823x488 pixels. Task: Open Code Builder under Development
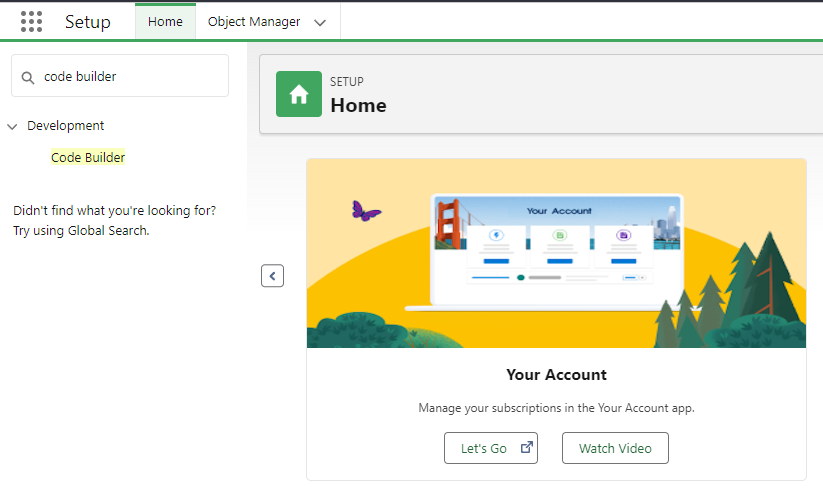pos(88,157)
